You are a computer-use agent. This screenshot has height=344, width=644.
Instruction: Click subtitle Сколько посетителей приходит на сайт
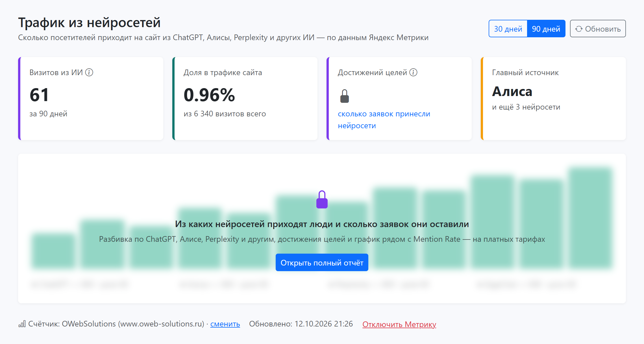coord(223,38)
